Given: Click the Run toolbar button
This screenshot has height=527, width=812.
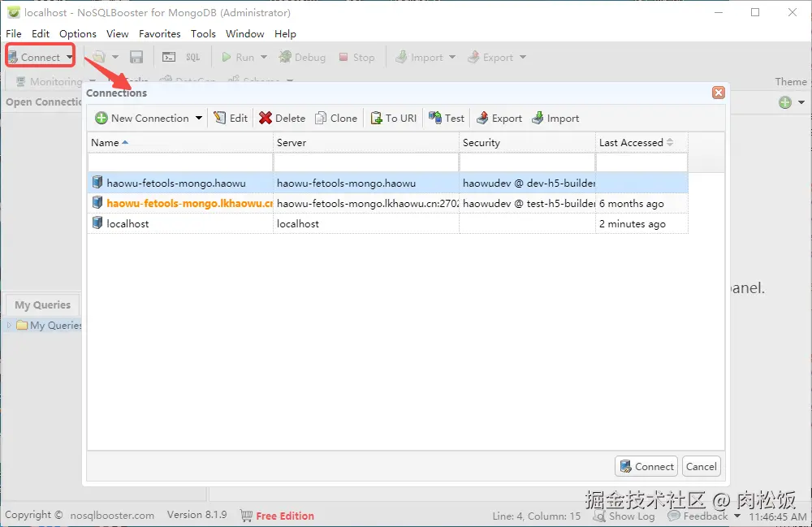Looking at the screenshot, I should point(238,57).
